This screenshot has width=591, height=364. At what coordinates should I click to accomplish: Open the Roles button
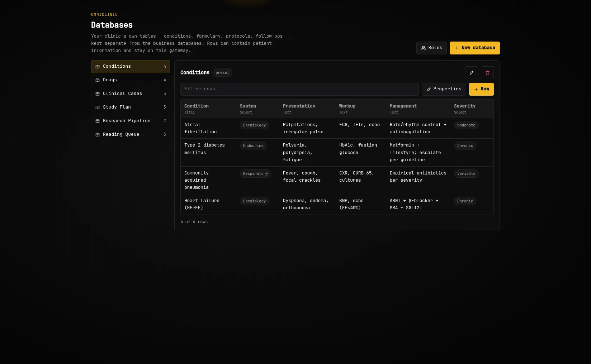coord(431,48)
